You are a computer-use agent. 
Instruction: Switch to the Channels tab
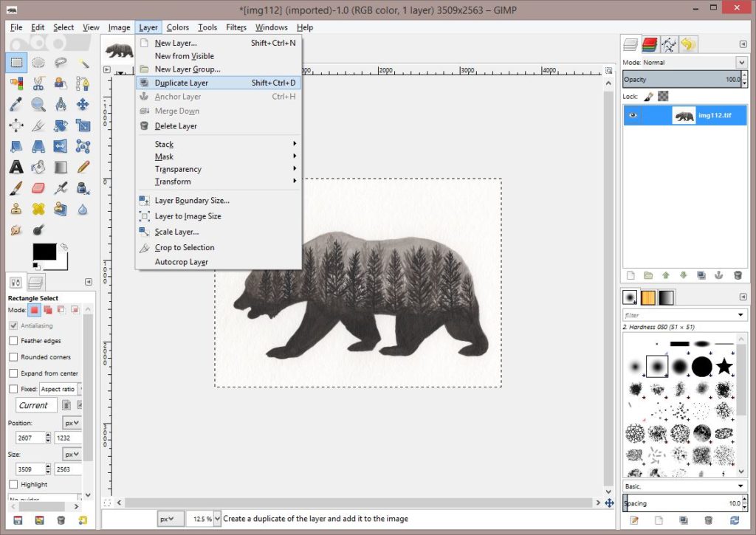[x=650, y=44]
